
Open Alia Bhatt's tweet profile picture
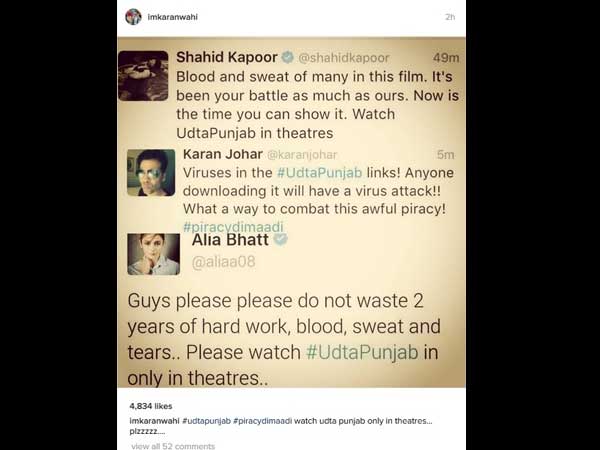click(153, 254)
